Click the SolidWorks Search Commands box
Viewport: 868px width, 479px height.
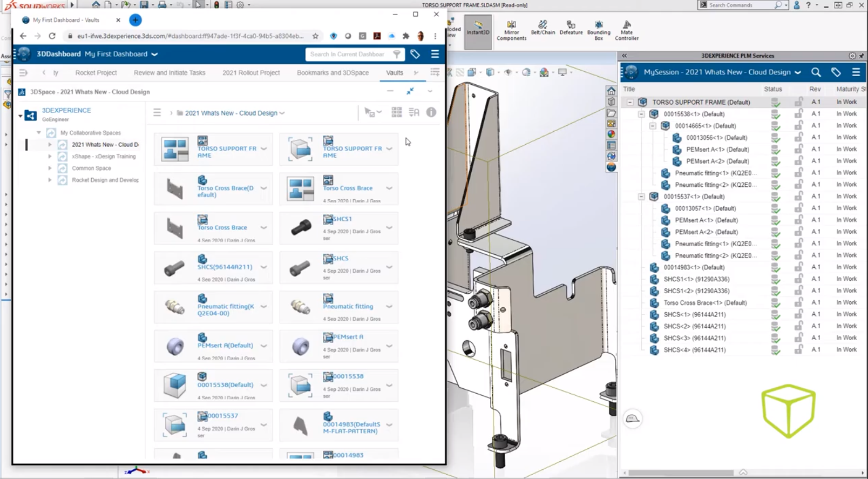[x=743, y=5]
